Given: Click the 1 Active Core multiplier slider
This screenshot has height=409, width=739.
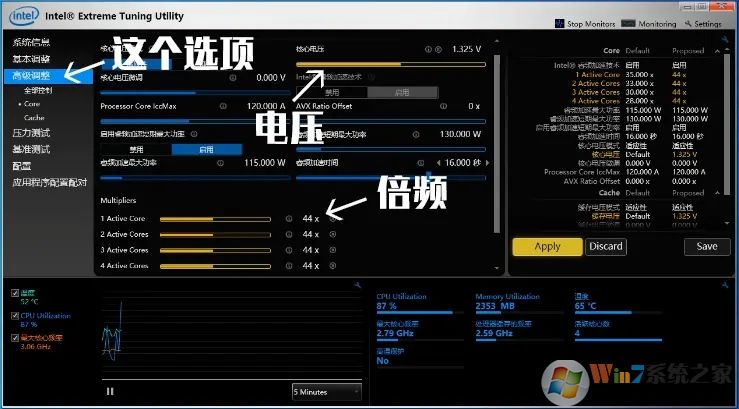Looking at the screenshot, I should point(215,219).
